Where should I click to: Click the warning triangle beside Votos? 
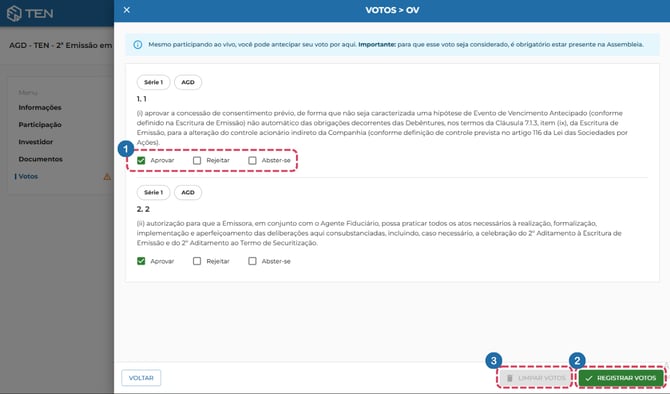pos(107,176)
